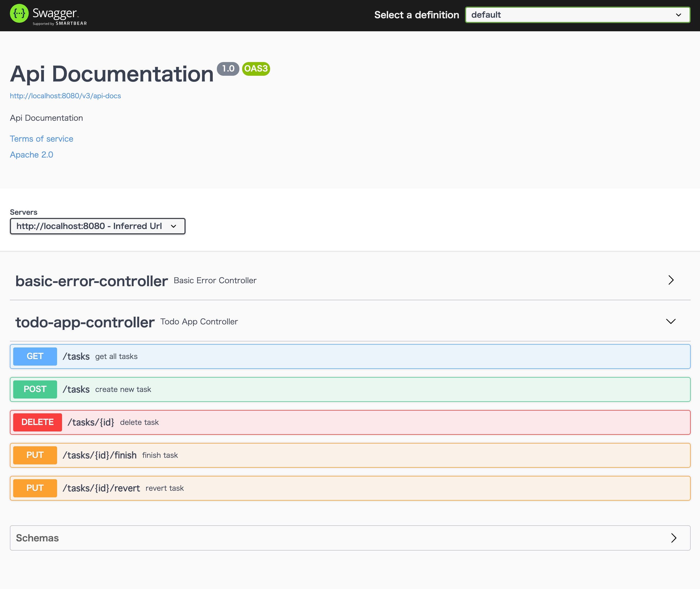This screenshot has height=589, width=700.
Task: Click the 'Api Documentation' page title
Action: 111,74
